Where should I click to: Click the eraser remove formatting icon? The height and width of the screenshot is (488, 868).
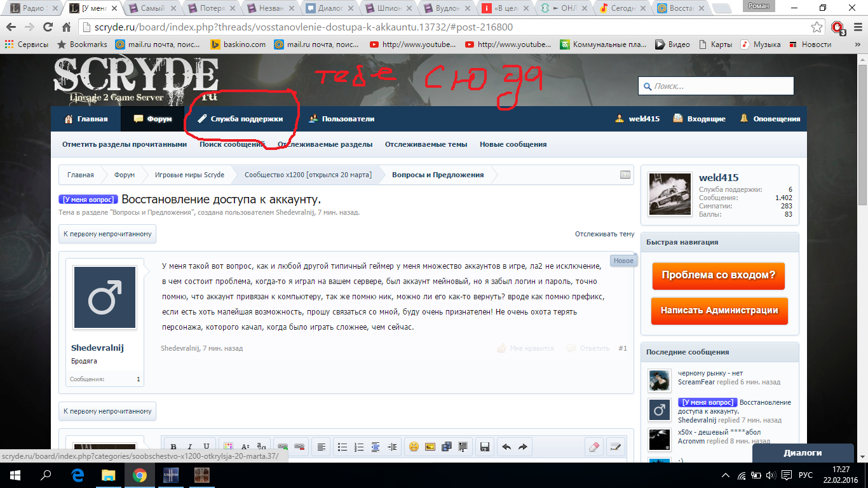[594, 447]
